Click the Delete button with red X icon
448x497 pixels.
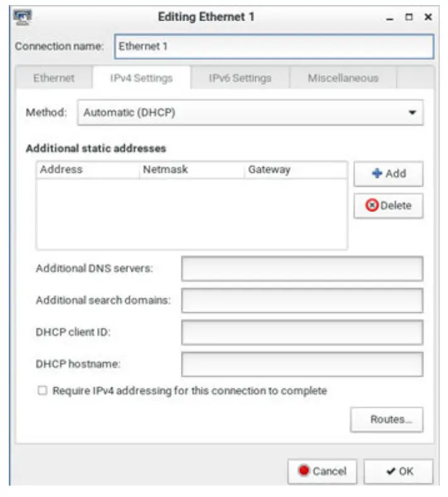pos(388,206)
